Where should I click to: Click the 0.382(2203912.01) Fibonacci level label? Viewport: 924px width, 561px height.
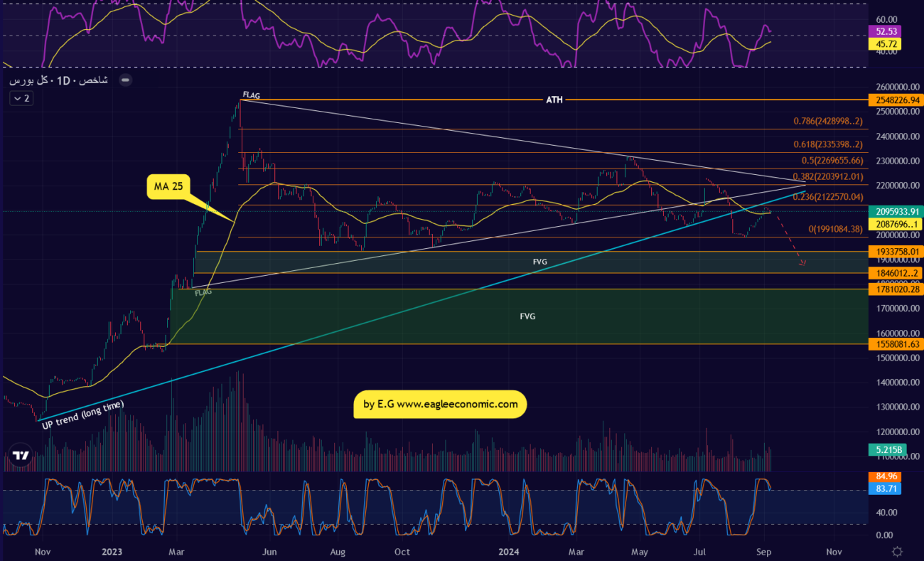pyautogui.click(x=828, y=176)
